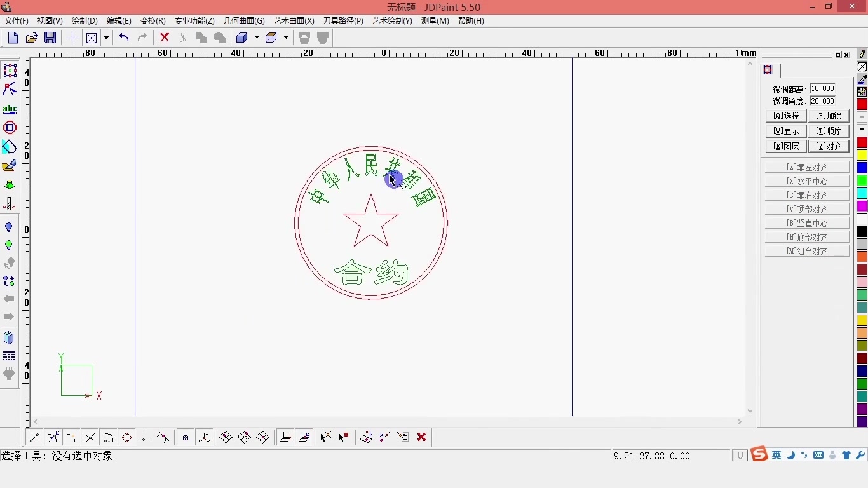Toggle the crossed-box view button
The width and height of the screenshot is (868, 488).
[x=92, y=38]
